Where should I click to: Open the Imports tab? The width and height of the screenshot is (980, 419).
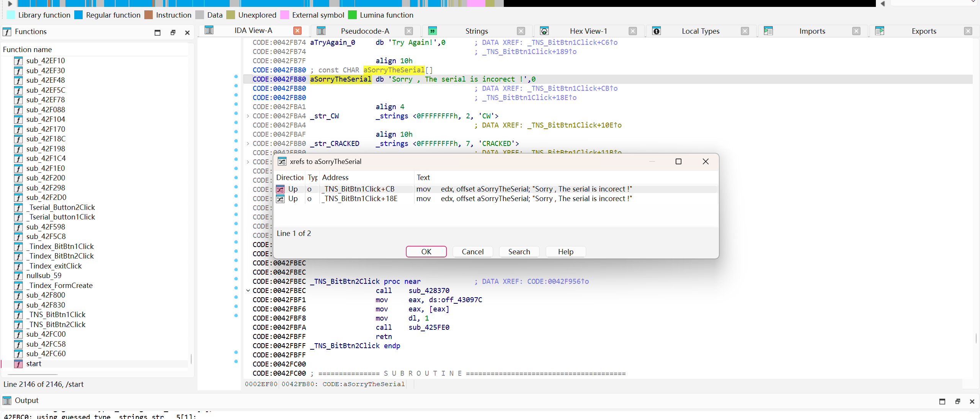[x=812, y=31]
